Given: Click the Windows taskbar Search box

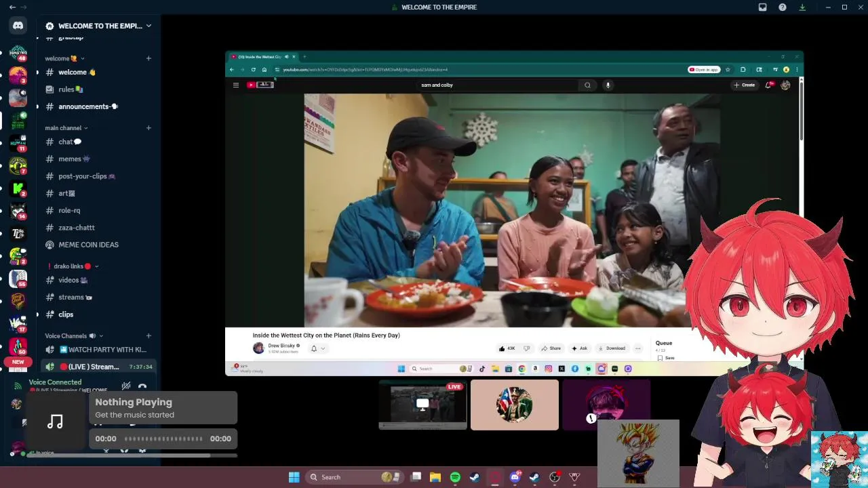Looking at the screenshot, I should point(354,477).
